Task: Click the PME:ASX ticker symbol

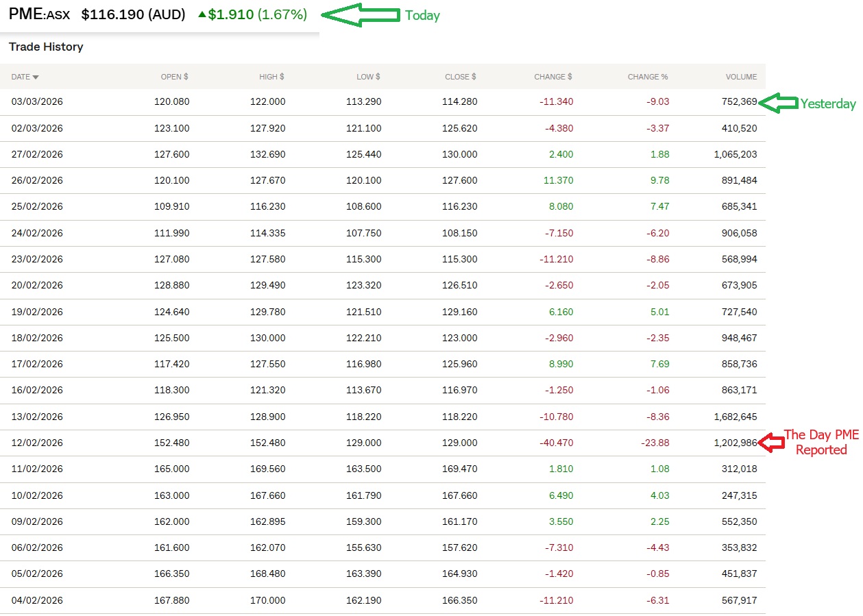Action: [39, 14]
